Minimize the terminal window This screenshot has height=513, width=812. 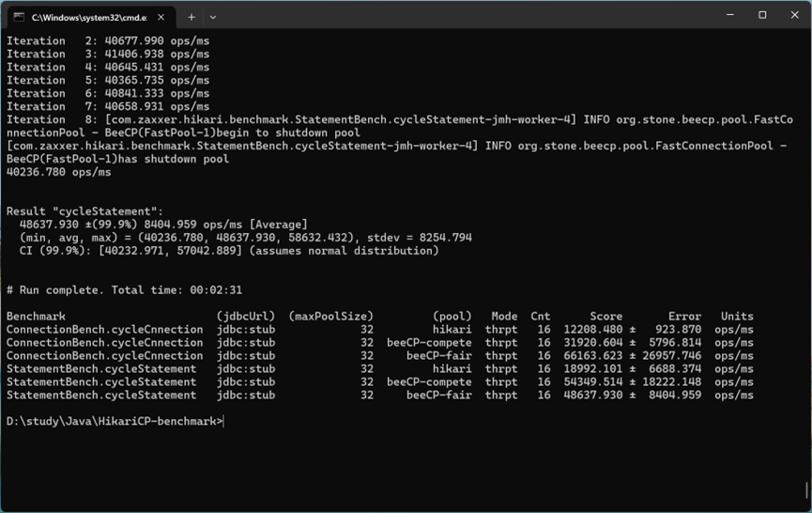coord(730,15)
